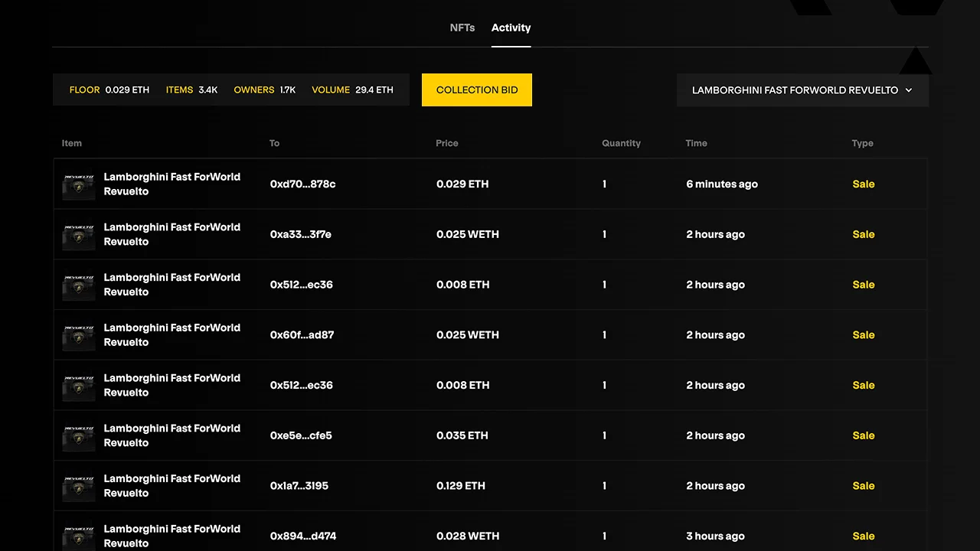Click the item name in the 0x1a7...3195 row
Image resolution: width=980 pixels, height=551 pixels.
[172, 486]
